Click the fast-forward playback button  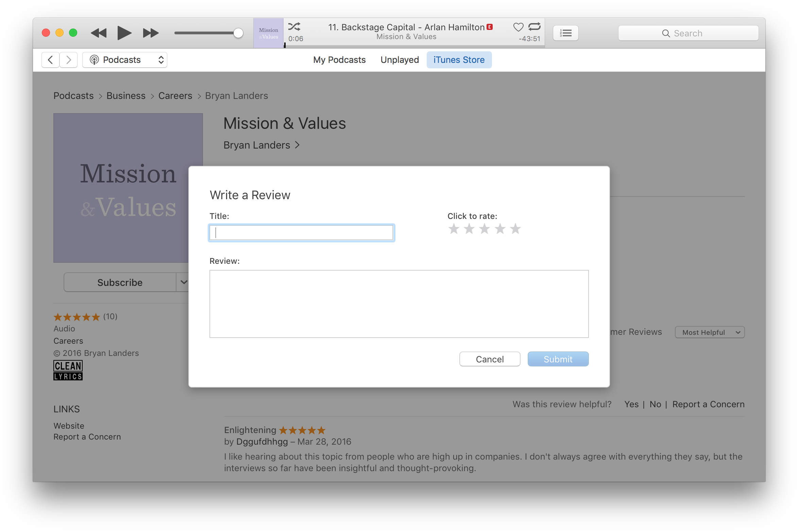click(151, 33)
